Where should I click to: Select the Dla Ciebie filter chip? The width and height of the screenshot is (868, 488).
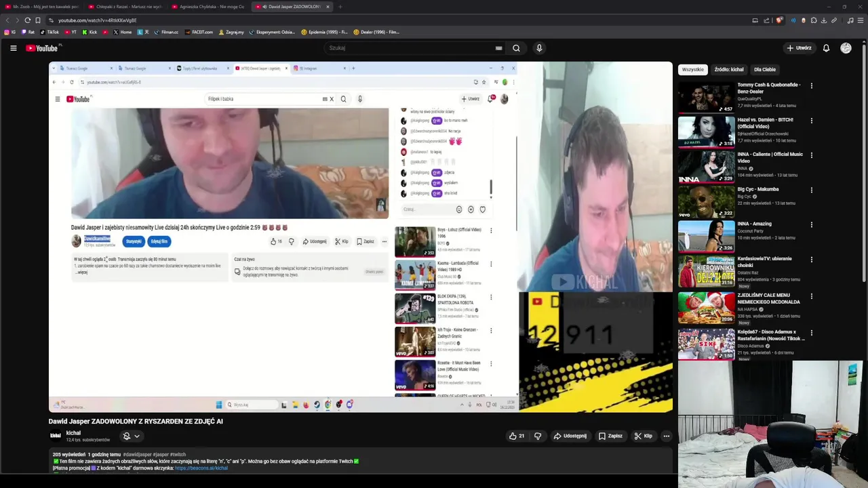[765, 69]
